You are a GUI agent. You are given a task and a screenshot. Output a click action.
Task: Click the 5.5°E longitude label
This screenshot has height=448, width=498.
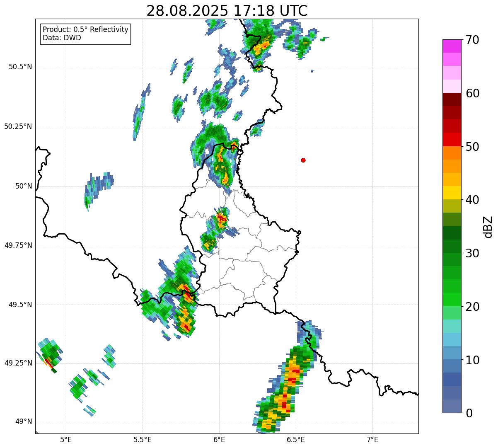click(143, 439)
